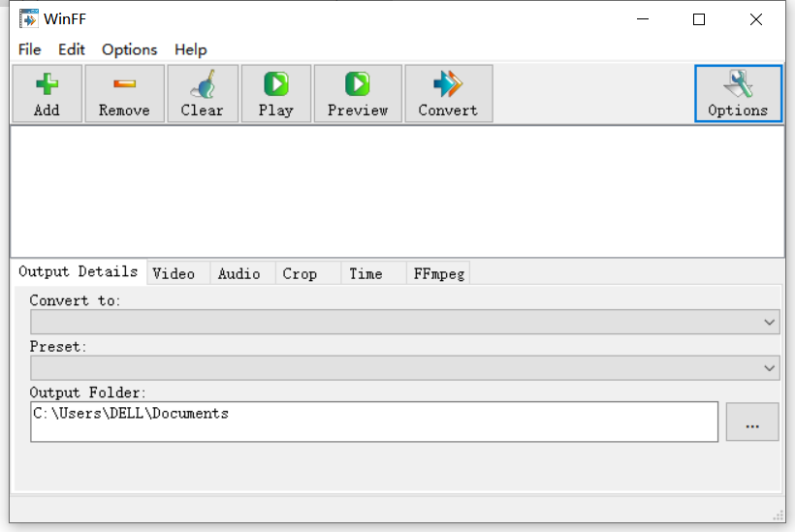Switch to the Output Details tab

click(x=79, y=271)
